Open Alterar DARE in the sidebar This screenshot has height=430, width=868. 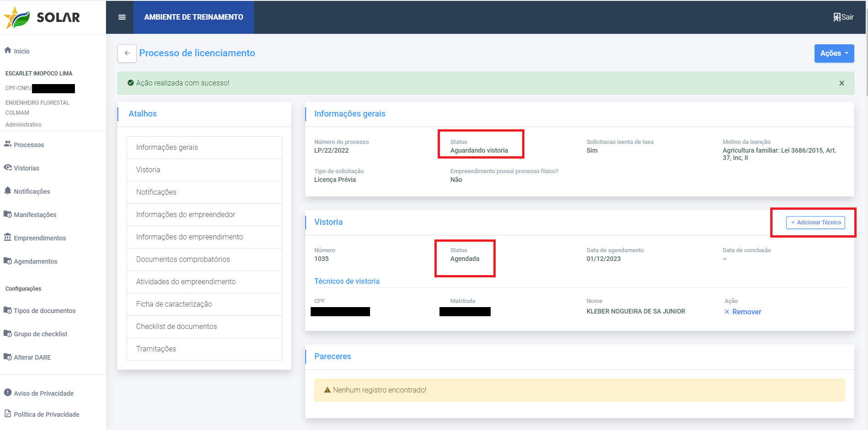(27, 357)
